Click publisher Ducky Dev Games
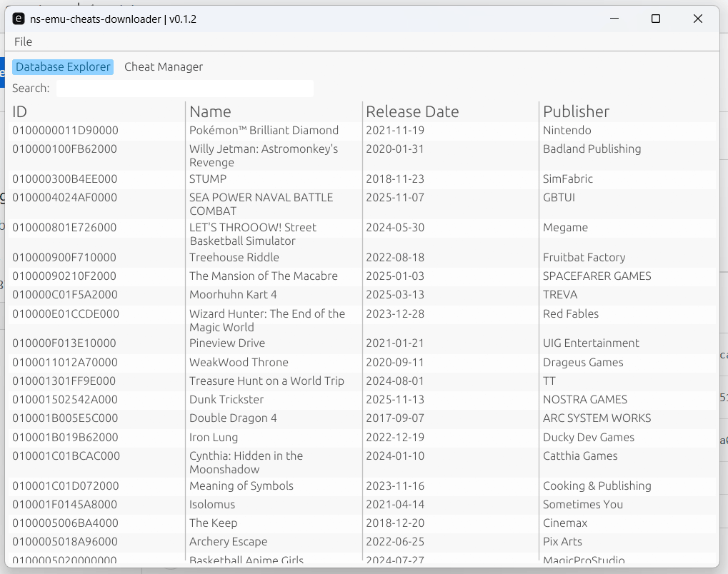The height and width of the screenshot is (574, 728). tap(589, 437)
